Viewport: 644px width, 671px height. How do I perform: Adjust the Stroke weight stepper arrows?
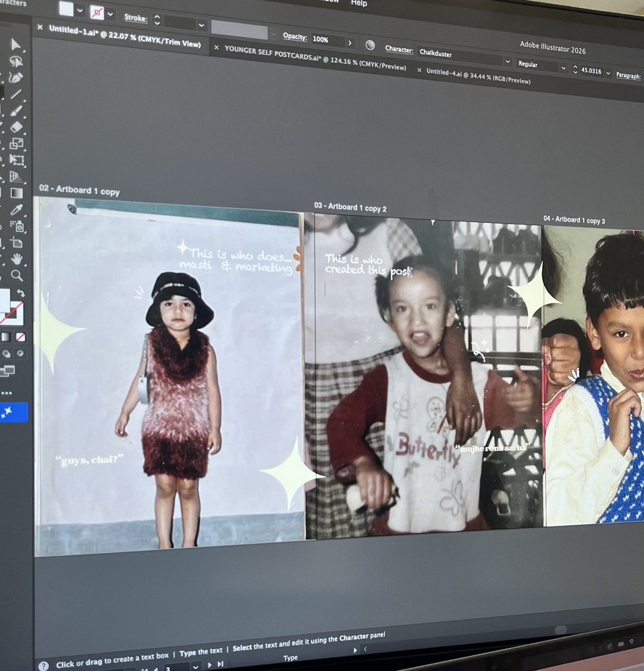tap(157, 21)
